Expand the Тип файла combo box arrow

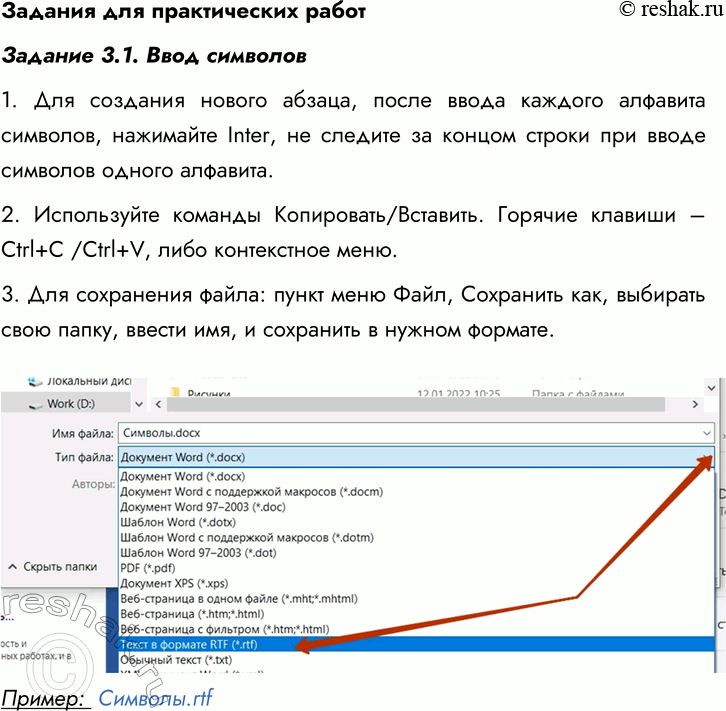[x=707, y=457]
